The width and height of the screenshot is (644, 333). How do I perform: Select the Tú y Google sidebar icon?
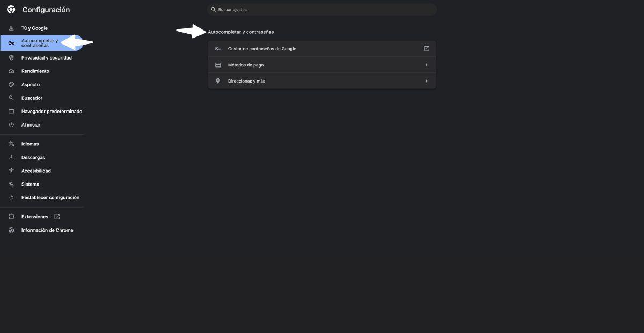[11, 28]
